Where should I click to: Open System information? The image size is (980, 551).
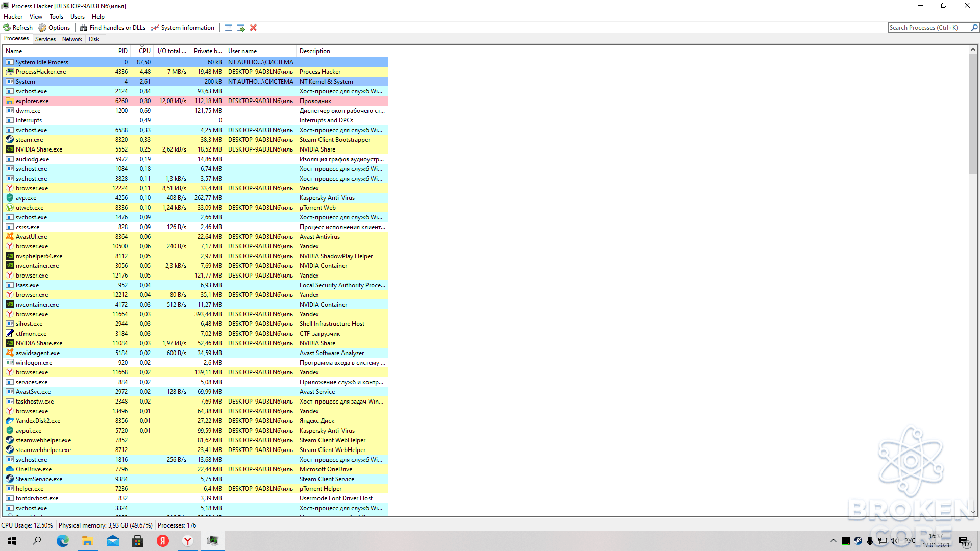(x=183, y=28)
